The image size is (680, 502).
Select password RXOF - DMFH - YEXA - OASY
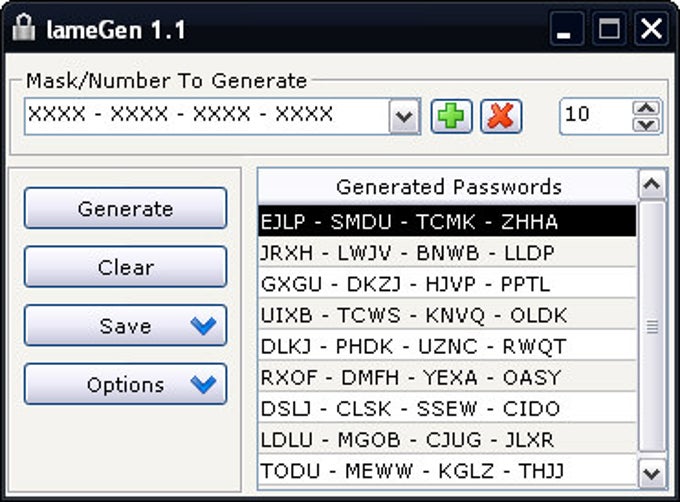448,377
